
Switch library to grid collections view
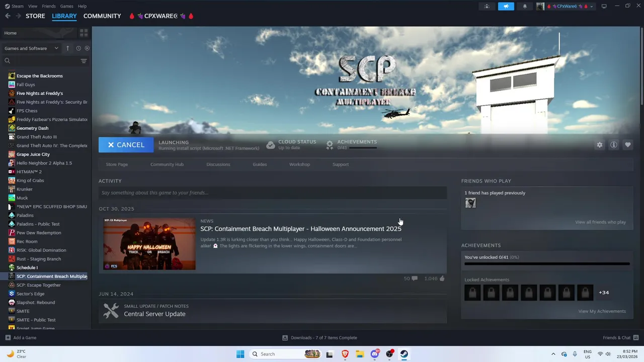[x=84, y=33]
